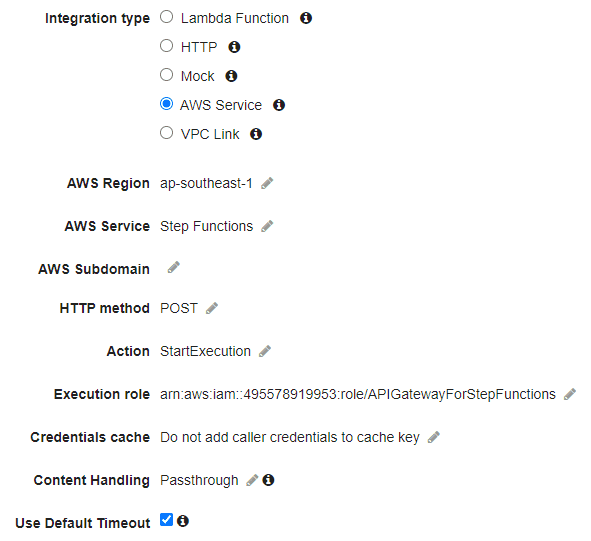The width and height of the screenshot is (591, 541).
Task: Edit Content Handling Passthrough pencil
Action: point(252,480)
